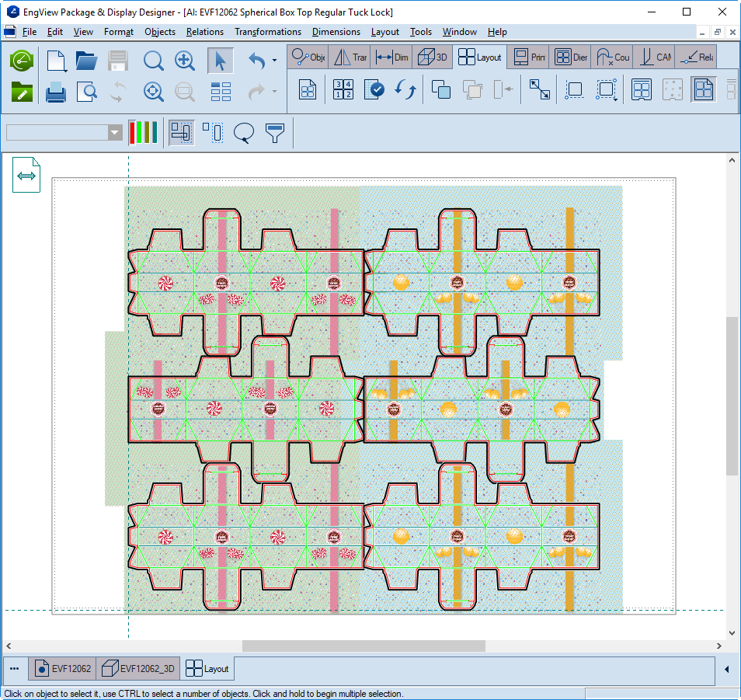Switch to the 3D toolbar tab

tap(433, 57)
